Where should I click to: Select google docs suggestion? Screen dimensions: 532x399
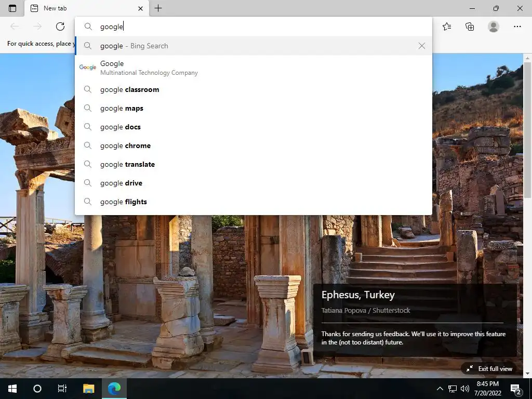[x=254, y=127]
